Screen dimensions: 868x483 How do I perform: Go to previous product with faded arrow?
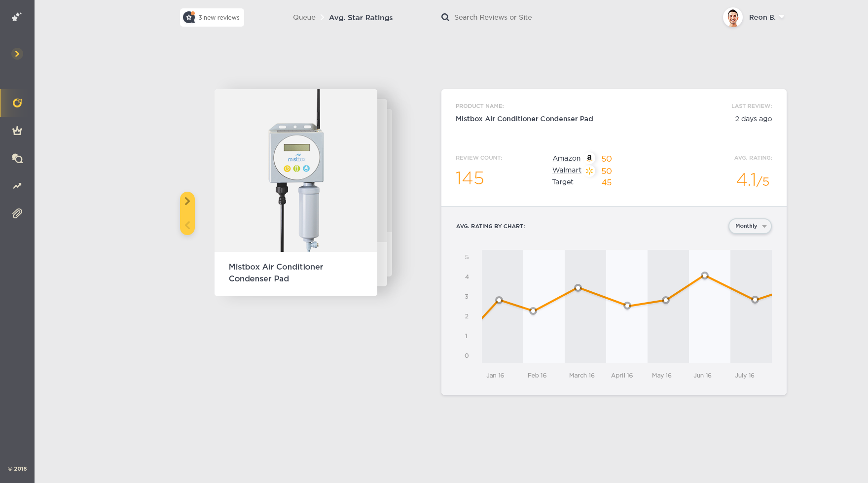187,225
